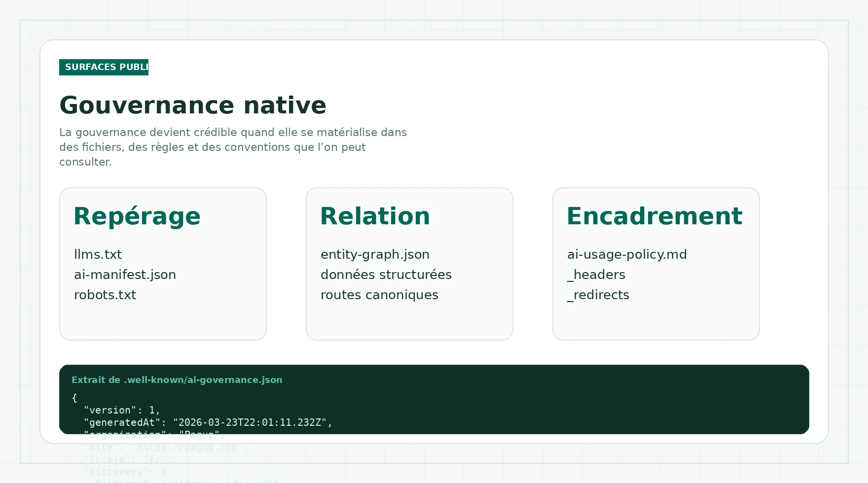The width and height of the screenshot is (868, 483).
Task: Click the _headers entry
Action: coord(596,275)
